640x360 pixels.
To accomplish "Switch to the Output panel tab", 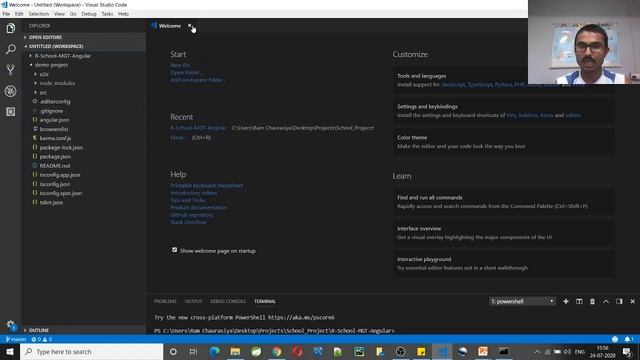I will tap(193, 301).
